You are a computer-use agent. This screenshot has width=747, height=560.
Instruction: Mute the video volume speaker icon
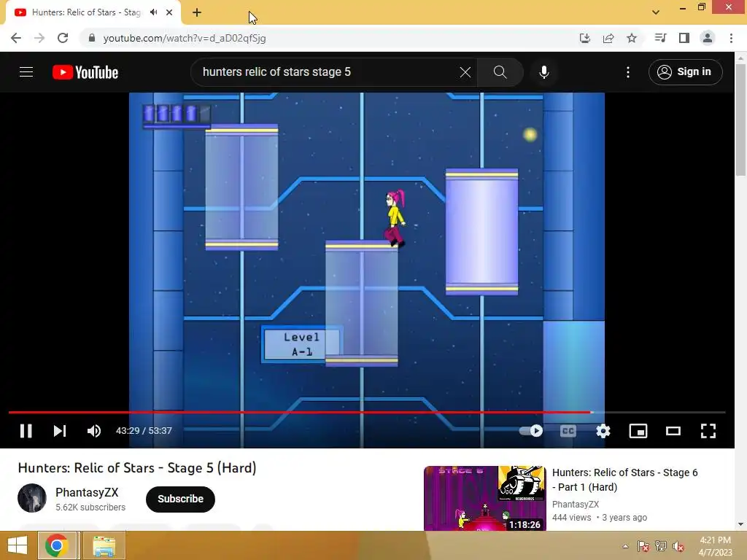pos(94,431)
